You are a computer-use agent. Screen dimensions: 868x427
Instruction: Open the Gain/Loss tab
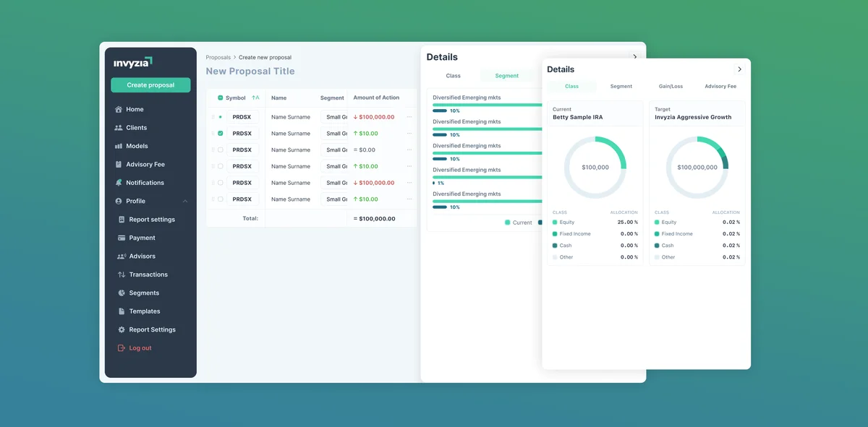pos(671,87)
